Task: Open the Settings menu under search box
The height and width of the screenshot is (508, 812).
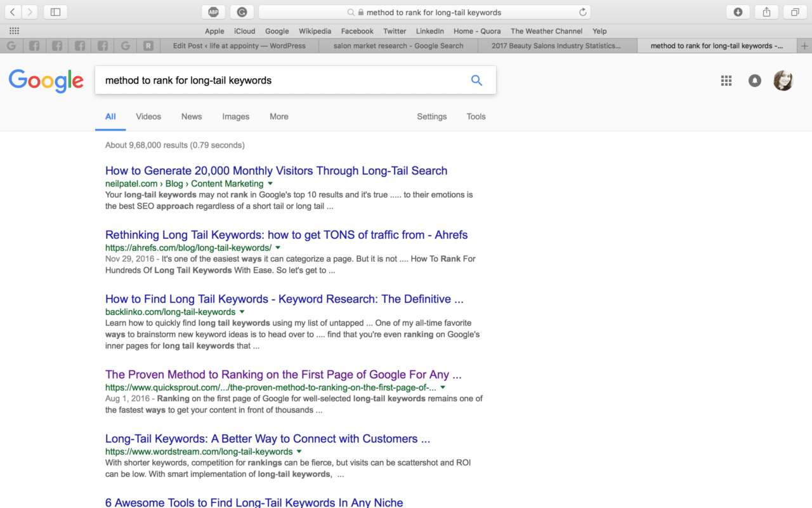Action: click(x=431, y=117)
